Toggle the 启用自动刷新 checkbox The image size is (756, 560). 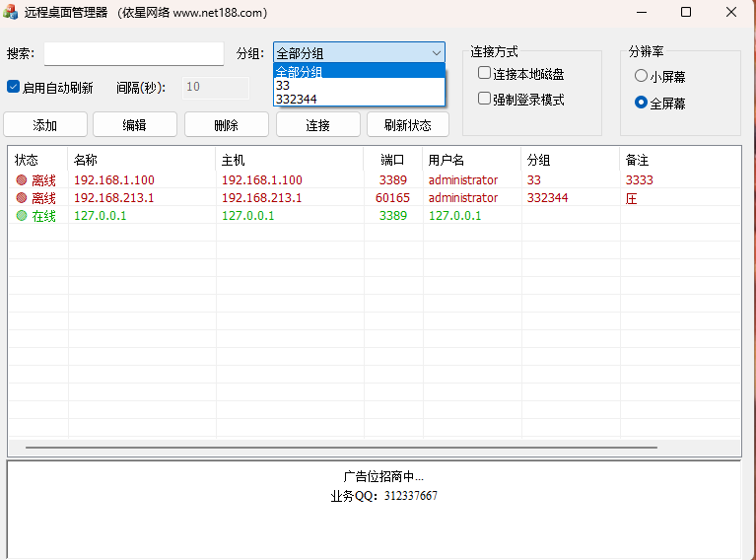(x=14, y=87)
